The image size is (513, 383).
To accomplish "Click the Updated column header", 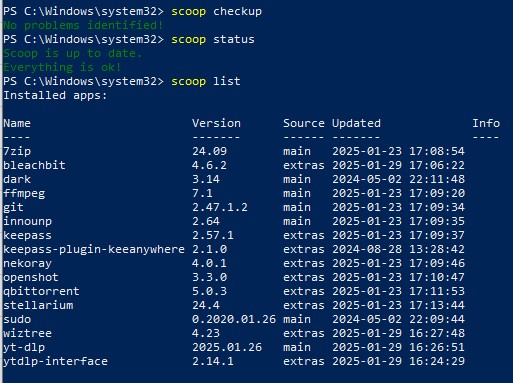I will (x=356, y=123).
